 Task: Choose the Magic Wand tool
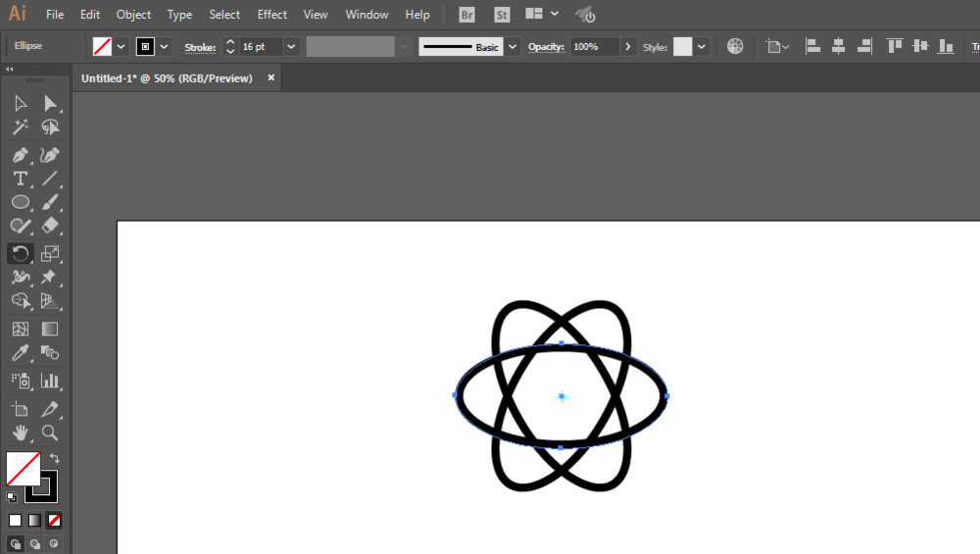[x=20, y=126]
